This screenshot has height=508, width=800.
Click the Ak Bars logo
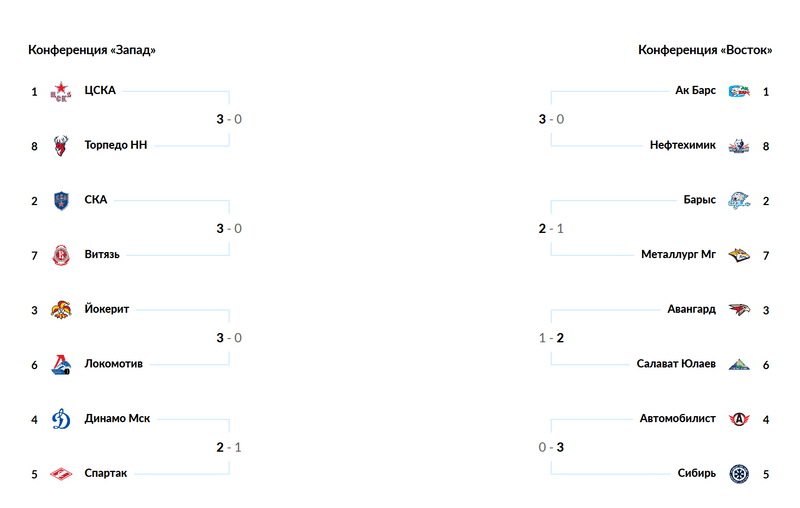(738, 91)
